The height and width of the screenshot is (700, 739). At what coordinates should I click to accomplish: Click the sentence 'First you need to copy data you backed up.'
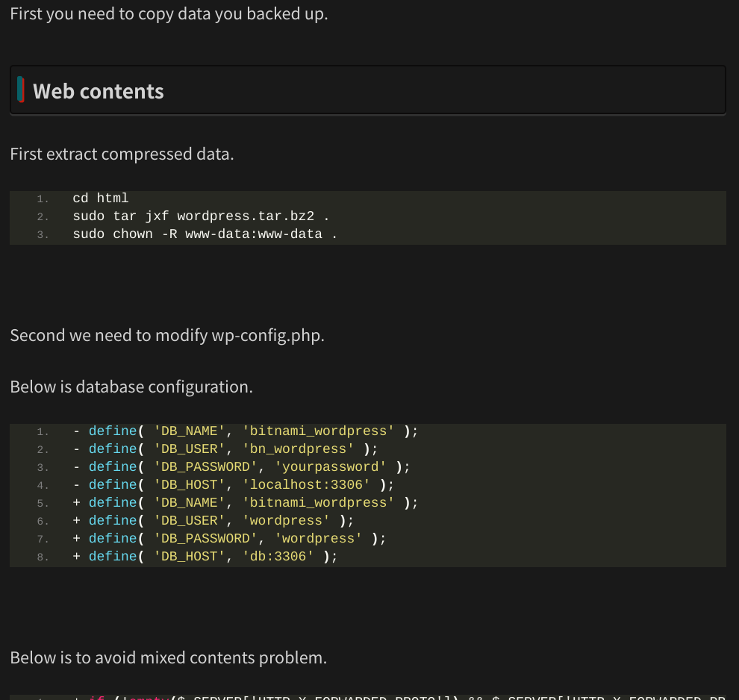point(169,13)
